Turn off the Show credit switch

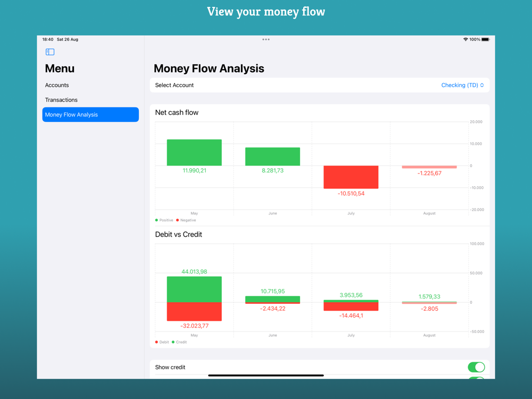[476, 367]
